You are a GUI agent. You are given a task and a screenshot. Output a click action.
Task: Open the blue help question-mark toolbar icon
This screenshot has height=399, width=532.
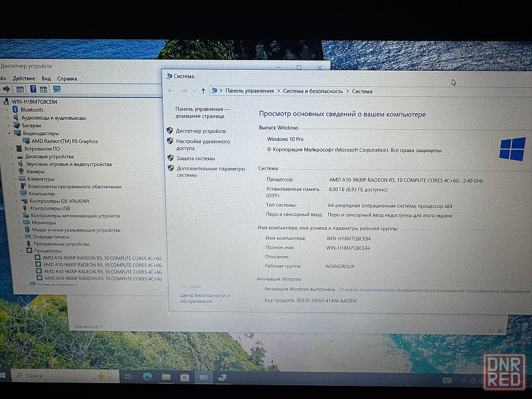point(33,89)
